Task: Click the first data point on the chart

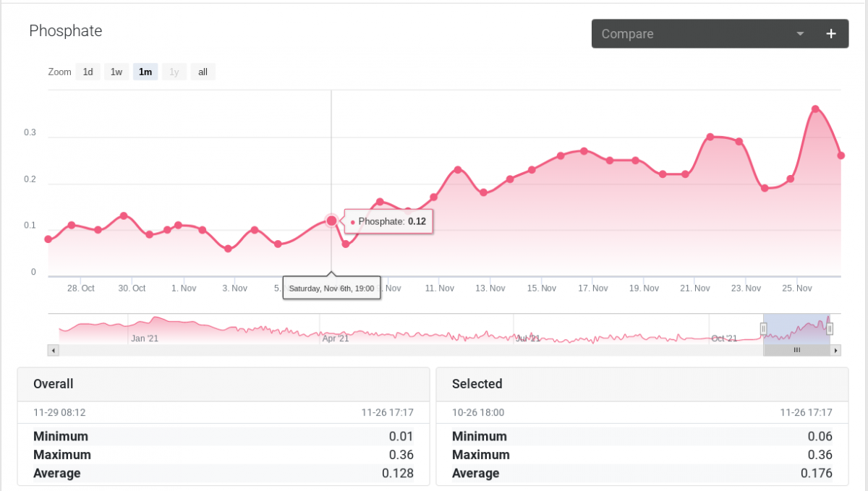Action: [x=48, y=239]
